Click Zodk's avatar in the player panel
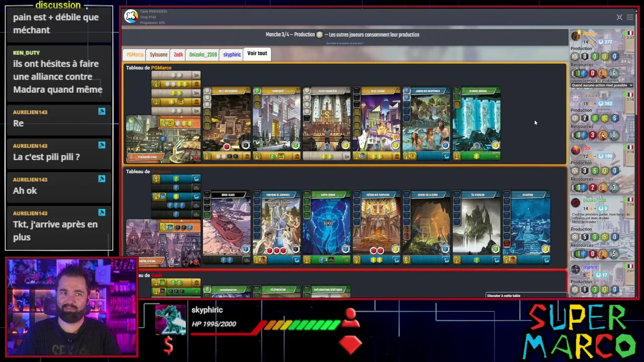This screenshot has width=644, height=362. [x=576, y=150]
